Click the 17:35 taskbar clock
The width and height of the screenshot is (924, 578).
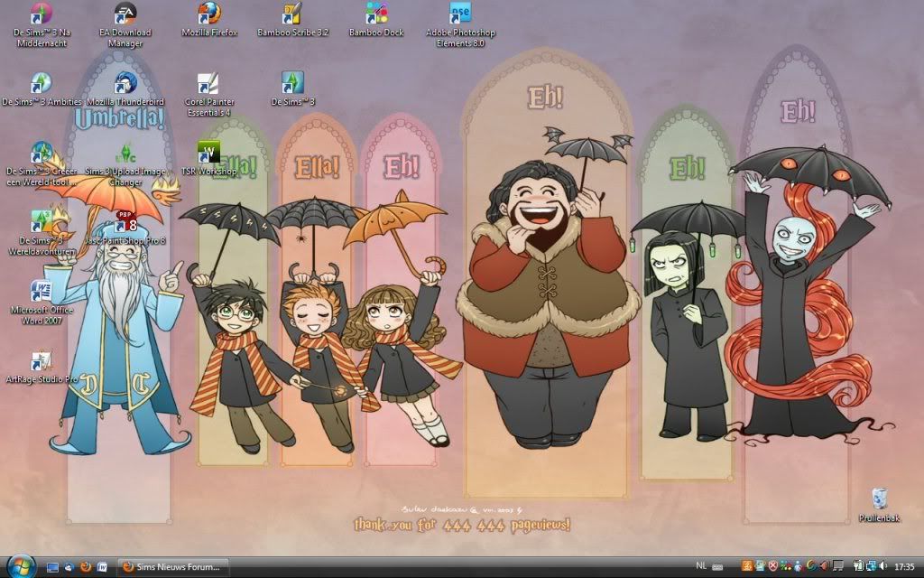point(904,567)
